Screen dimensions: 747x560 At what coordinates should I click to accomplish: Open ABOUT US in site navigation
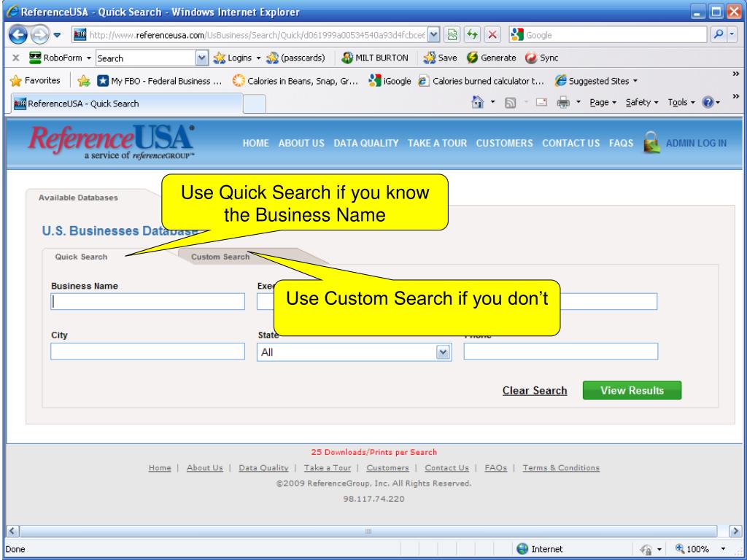(x=301, y=143)
